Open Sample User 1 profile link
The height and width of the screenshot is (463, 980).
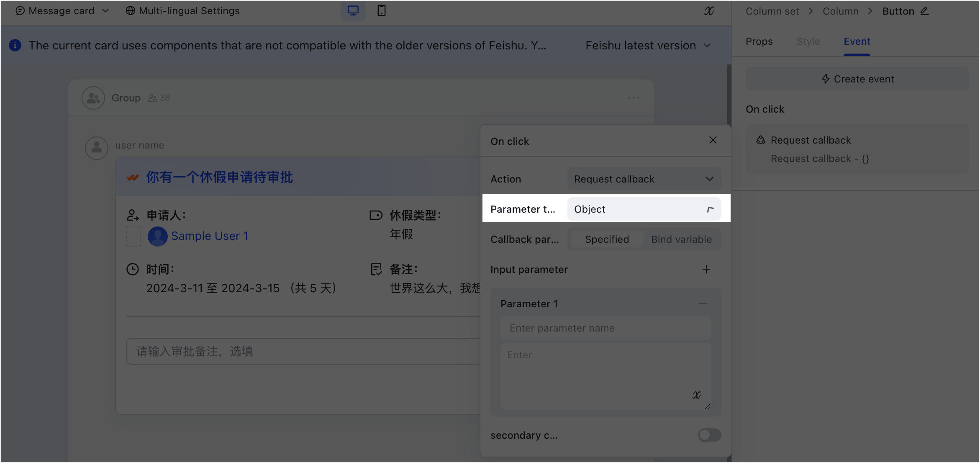pos(210,236)
